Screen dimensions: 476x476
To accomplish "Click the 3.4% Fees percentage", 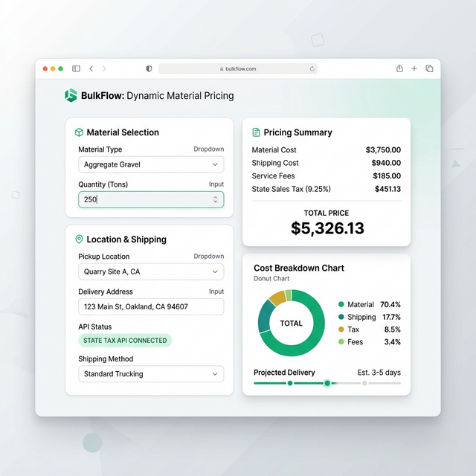I will (x=393, y=342).
